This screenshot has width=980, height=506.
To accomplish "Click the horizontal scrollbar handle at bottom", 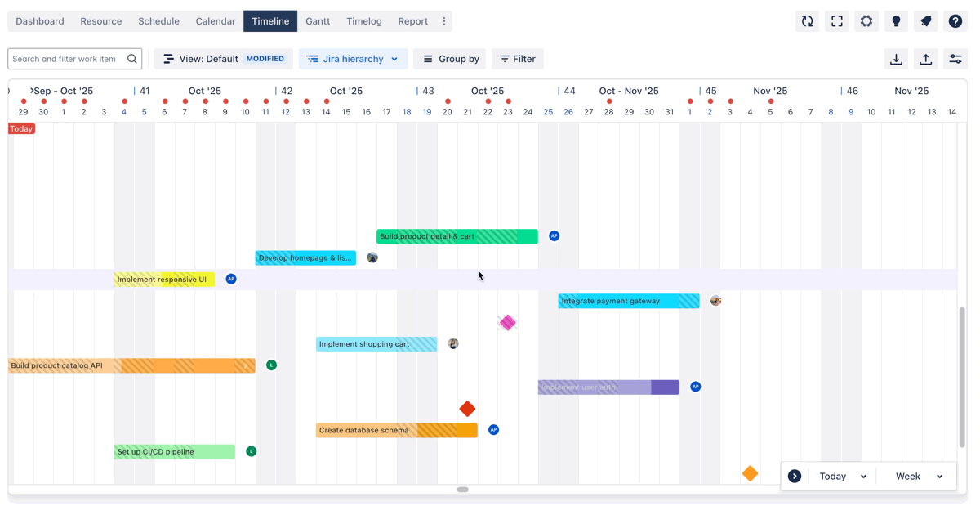I will 462,490.
